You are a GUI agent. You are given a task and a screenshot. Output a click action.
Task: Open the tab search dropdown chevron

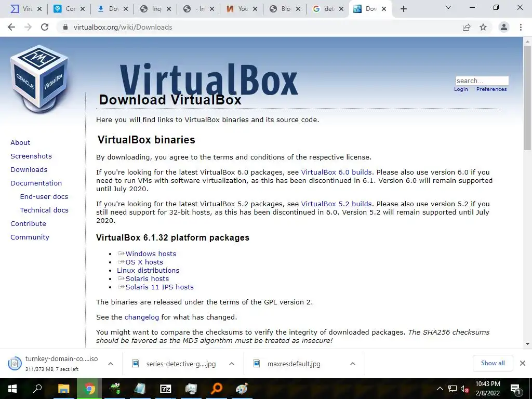click(x=448, y=7)
